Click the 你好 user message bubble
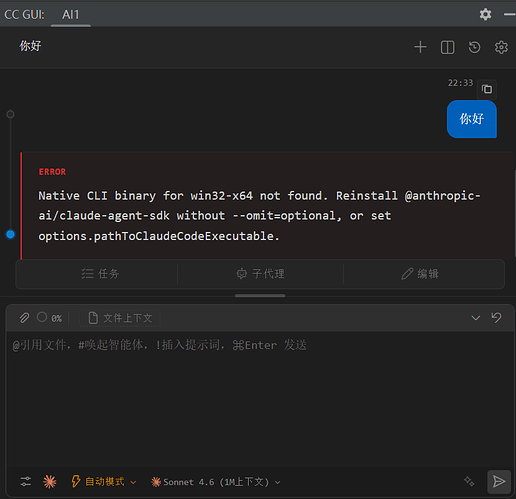 472,119
